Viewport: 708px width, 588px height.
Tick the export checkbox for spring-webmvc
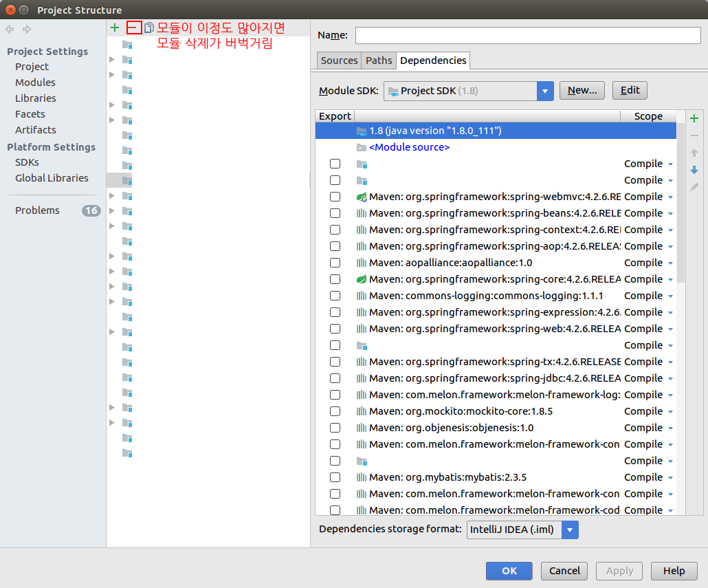tap(335, 197)
